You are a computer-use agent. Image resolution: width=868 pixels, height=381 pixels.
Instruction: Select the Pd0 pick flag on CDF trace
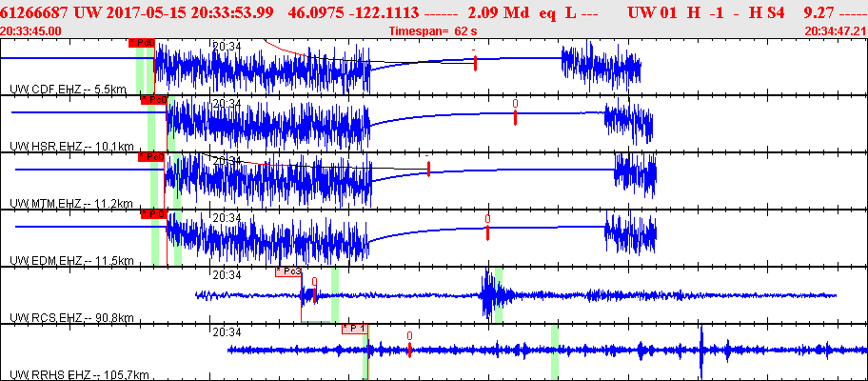[x=141, y=43]
